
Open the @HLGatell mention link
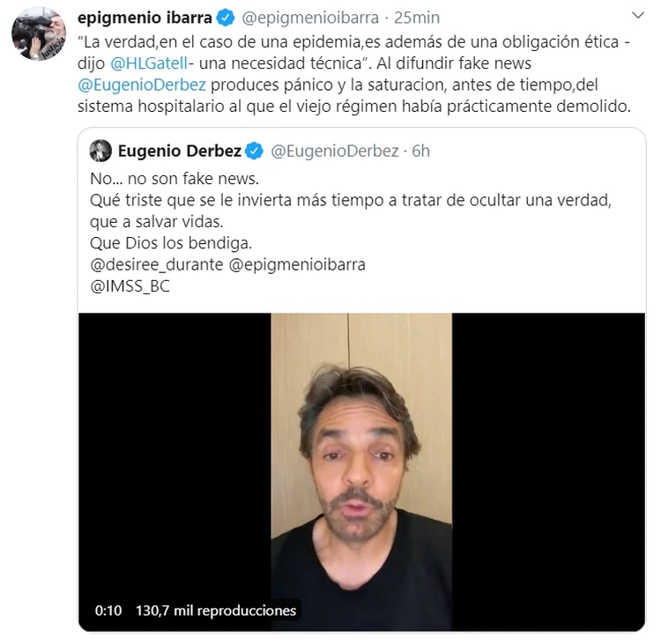coord(149,63)
